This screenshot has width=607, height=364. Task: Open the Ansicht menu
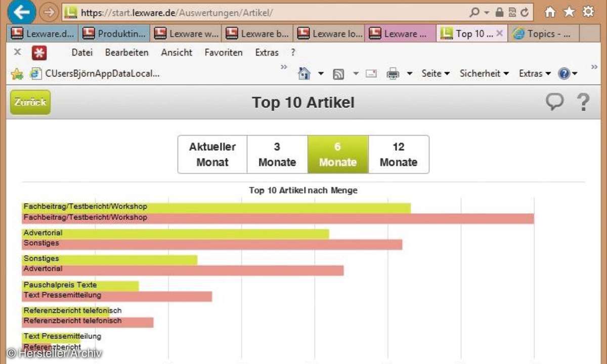[177, 52]
